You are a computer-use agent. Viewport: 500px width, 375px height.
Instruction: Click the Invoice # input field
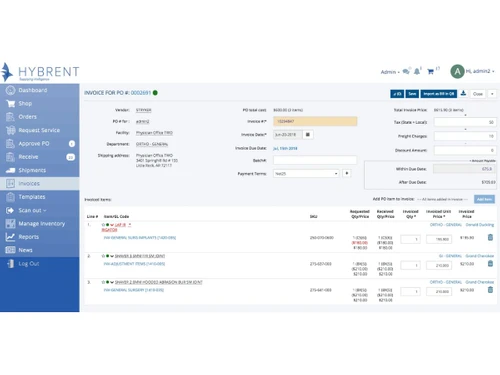tap(315, 121)
